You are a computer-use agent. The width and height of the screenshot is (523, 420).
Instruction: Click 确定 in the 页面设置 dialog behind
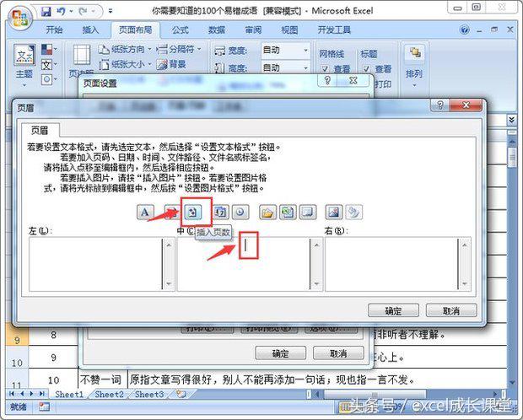tap(281, 353)
